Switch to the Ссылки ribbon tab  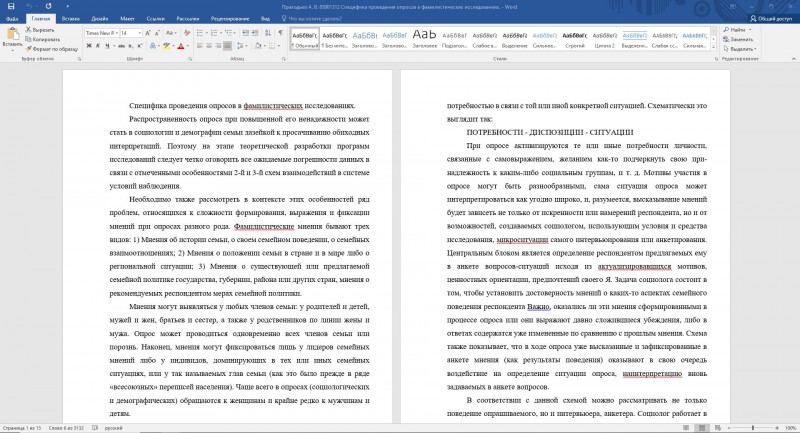coord(155,19)
